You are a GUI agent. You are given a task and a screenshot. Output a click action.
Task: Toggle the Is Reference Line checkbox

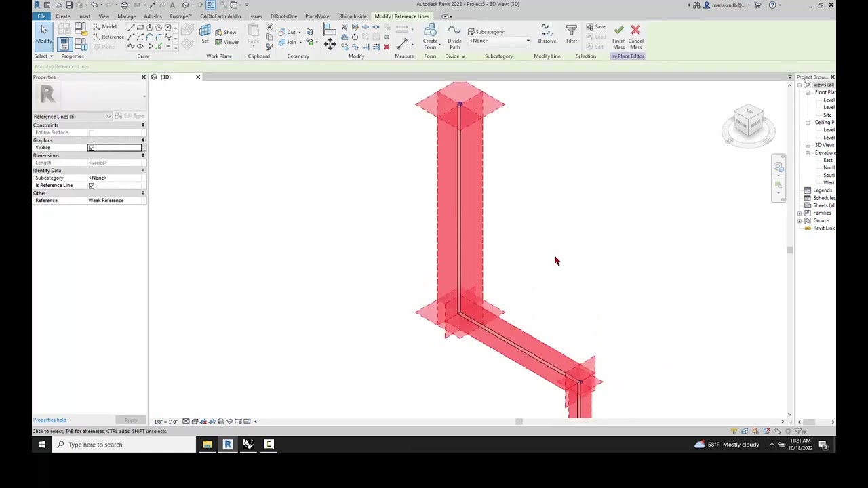pyautogui.click(x=91, y=186)
